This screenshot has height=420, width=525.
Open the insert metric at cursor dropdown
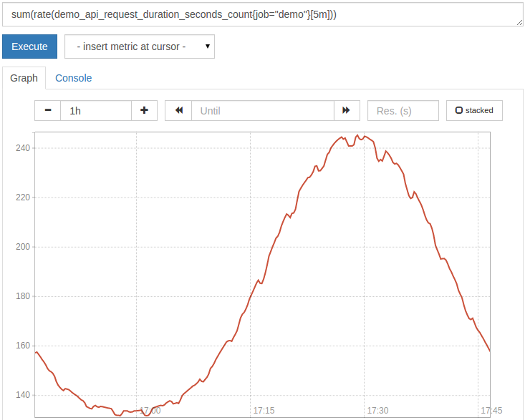point(140,47)
